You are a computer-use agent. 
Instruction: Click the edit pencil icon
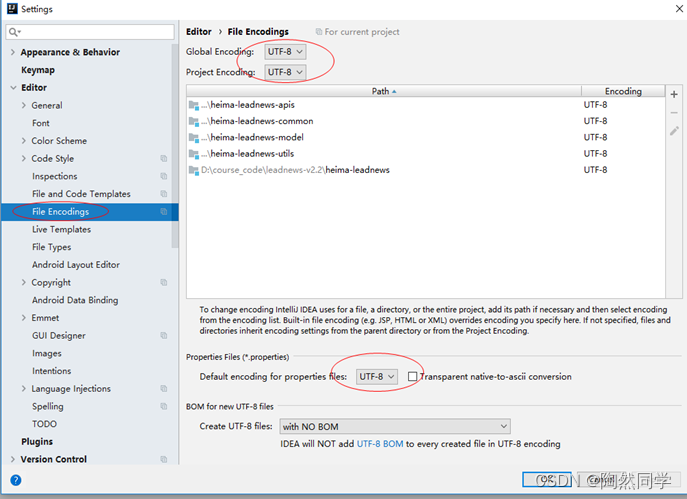click(x=674, y=131)
